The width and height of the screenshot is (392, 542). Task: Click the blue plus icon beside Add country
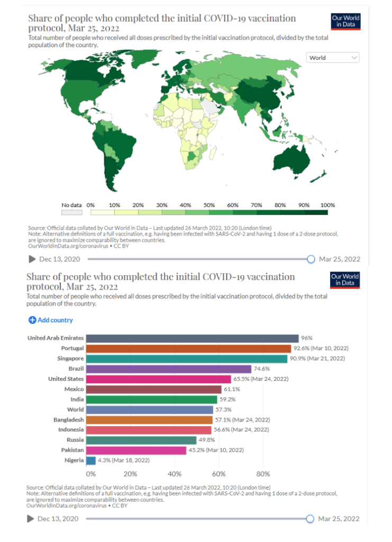coord(32,320)
